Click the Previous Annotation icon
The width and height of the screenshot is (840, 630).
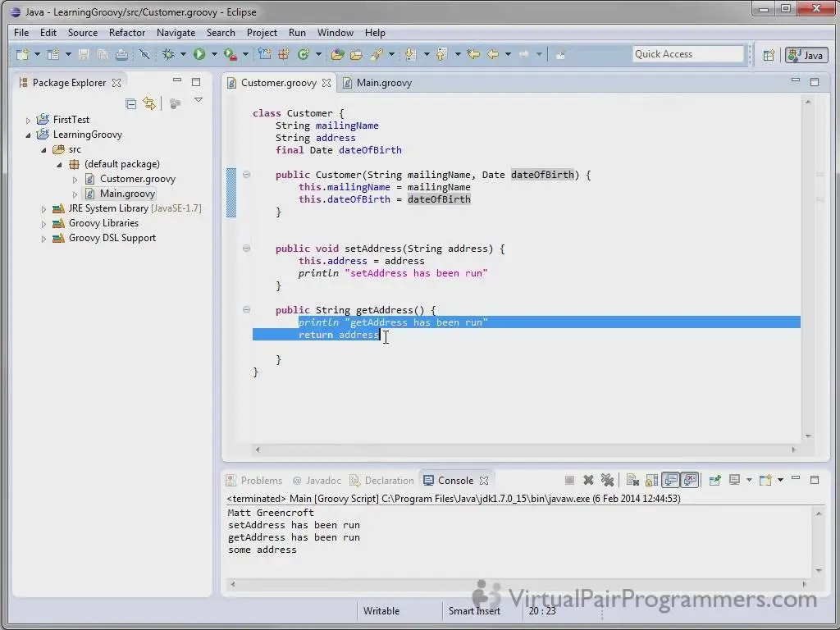441,54
